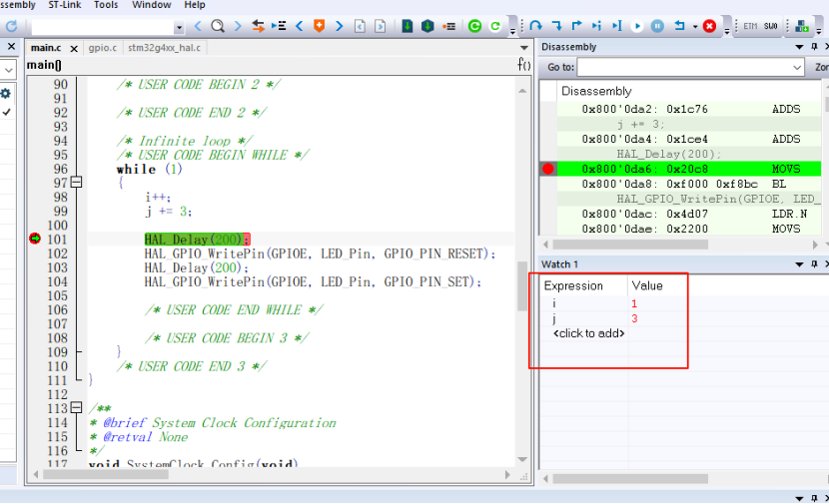Open the Tools menu
Viewport: 829px width, 504px height.
click(x=106, y=5)
